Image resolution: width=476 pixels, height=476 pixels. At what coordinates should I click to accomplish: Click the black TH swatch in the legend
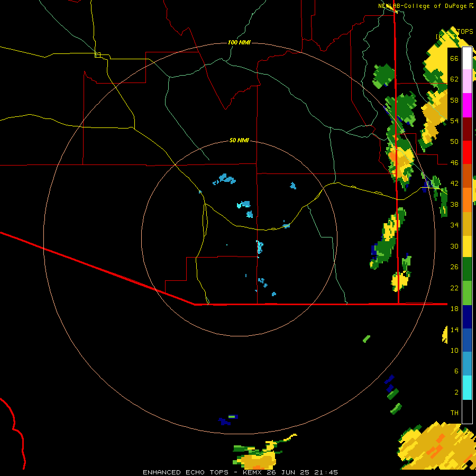(x=467, y=411)
